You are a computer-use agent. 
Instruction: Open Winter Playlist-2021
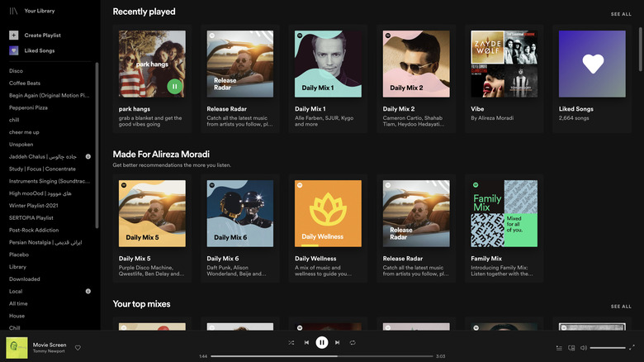click(34, 206)
